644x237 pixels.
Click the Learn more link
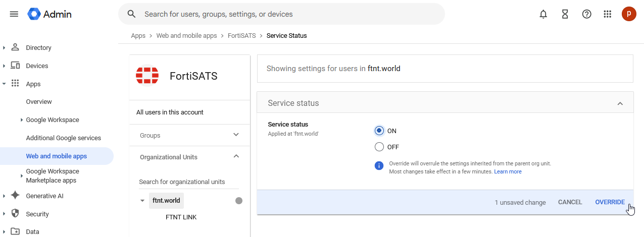[x=508, y=172]
